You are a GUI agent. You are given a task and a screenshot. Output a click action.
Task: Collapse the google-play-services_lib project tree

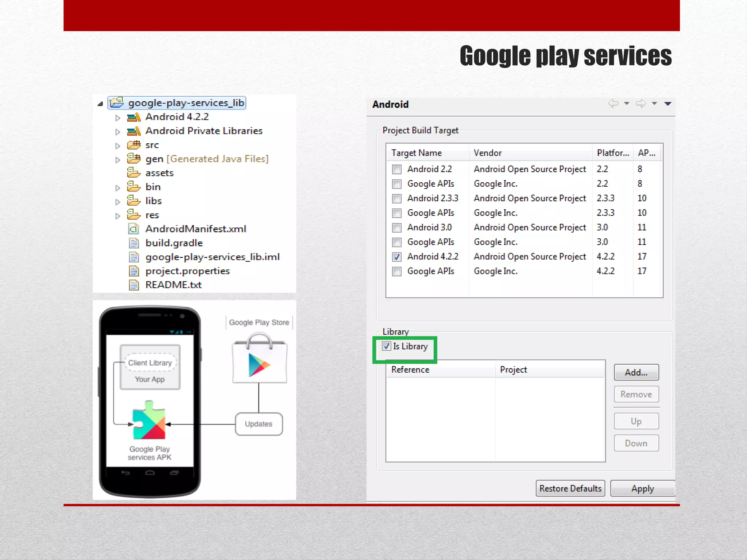tap(100, 104)
